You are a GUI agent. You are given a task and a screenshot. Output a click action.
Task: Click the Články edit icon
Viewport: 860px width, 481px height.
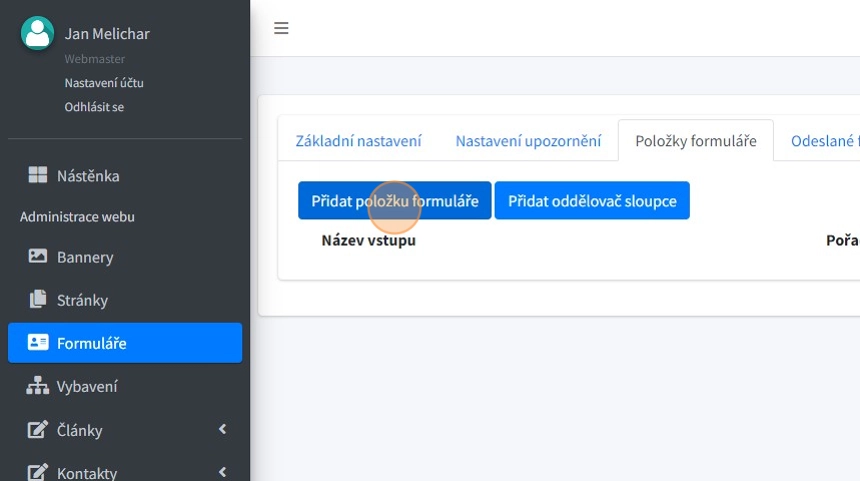(x=38, y=430)
